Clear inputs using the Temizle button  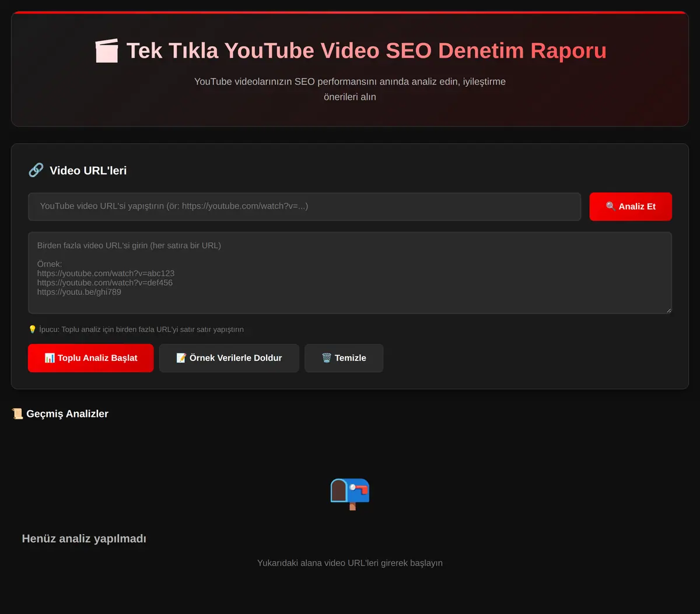pos(344,358)
